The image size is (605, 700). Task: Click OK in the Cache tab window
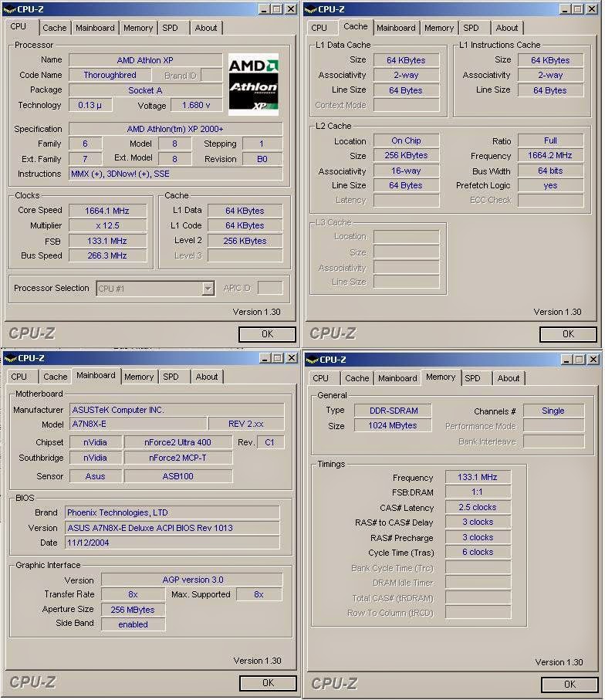click(x=568, y=334)
